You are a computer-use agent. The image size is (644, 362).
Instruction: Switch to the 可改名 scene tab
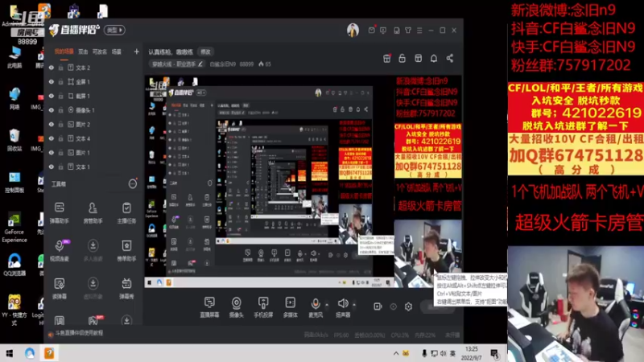click(99, 51)
